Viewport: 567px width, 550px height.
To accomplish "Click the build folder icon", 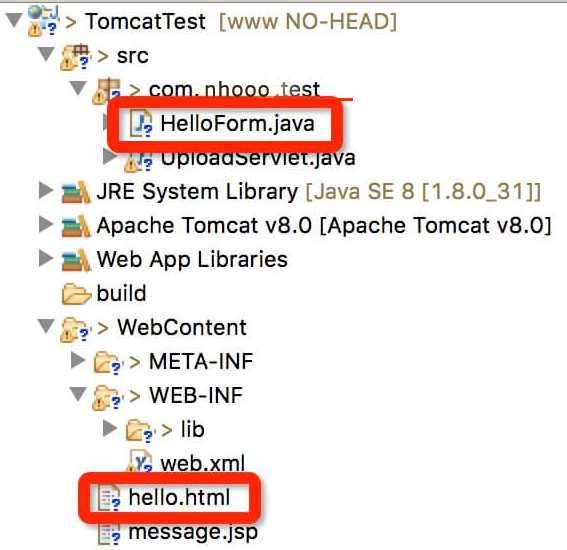I will click(x=76, y=293).
